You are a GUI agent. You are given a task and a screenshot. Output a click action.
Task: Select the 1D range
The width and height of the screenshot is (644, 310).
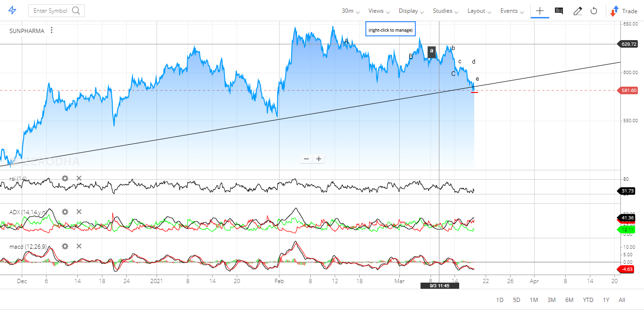tap(500, 300)
